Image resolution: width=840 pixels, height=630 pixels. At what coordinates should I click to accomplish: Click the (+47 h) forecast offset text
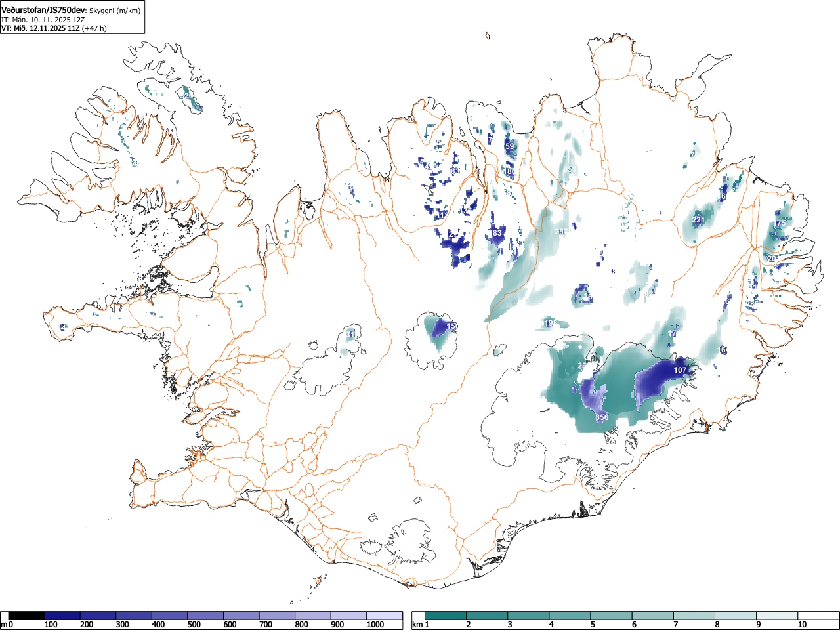coord(94,28)
